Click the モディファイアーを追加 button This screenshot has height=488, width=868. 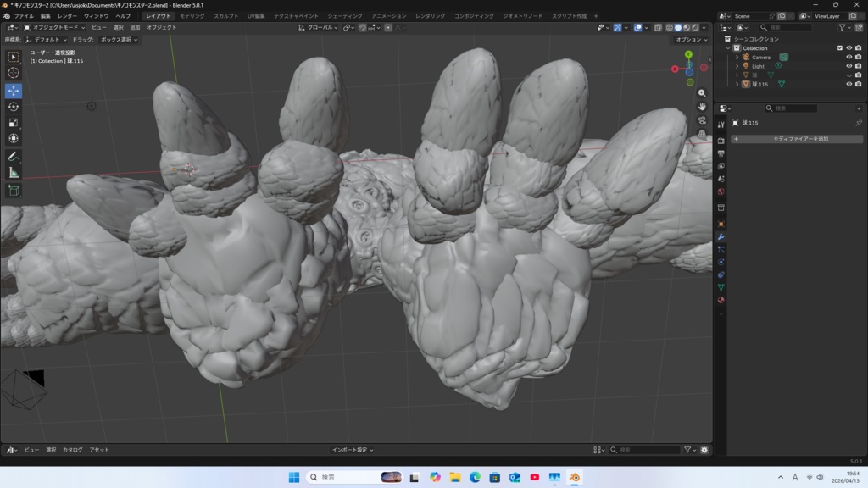click(800, 139)
